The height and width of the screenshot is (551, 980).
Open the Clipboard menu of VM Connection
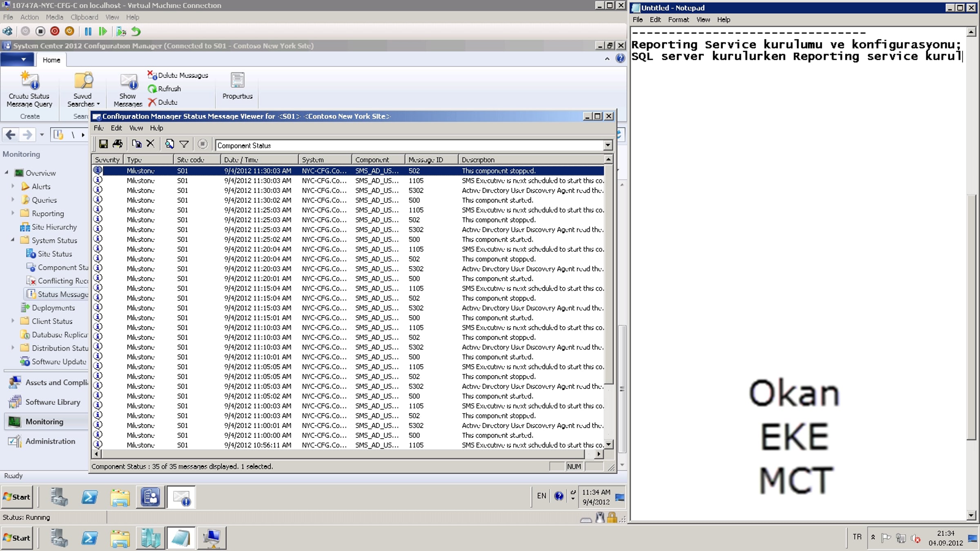click(84, 17)
